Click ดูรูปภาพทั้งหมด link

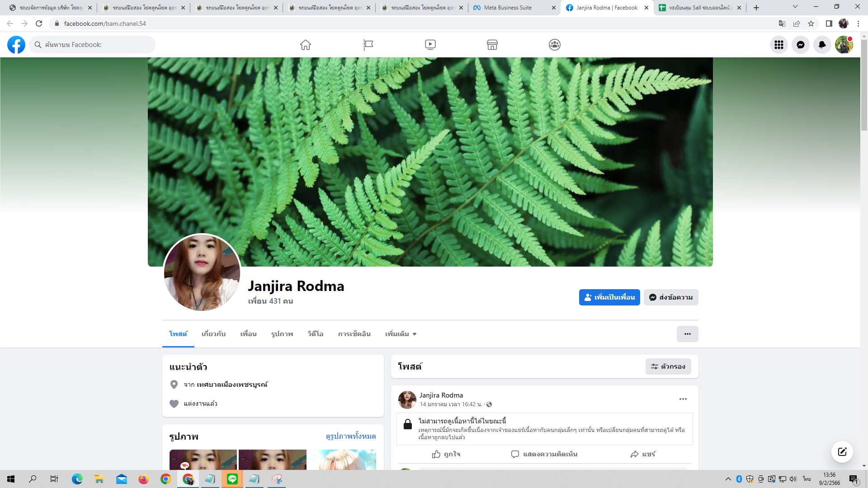click(351, 436)
